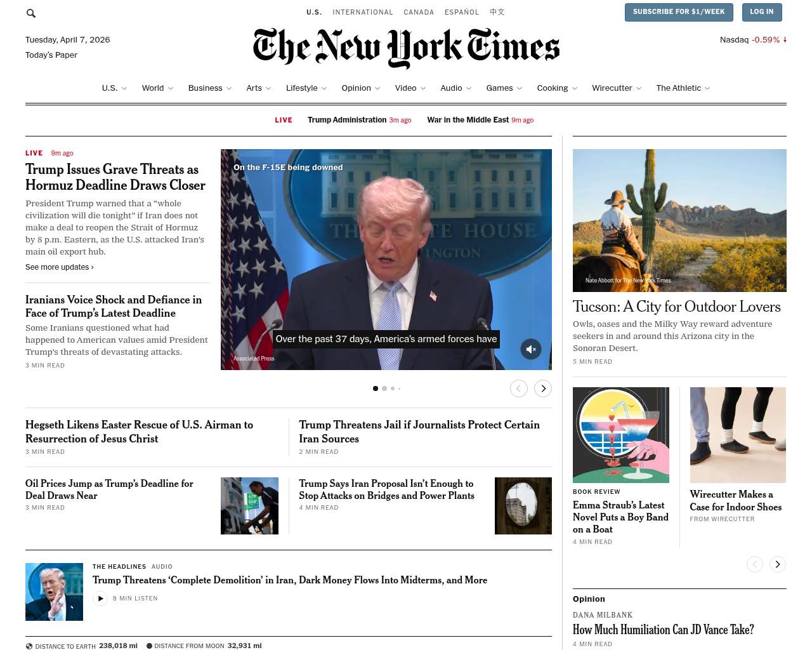This screenshot has width=812, height=650.
Task: Click the Log In button
Action: (761, 12)
